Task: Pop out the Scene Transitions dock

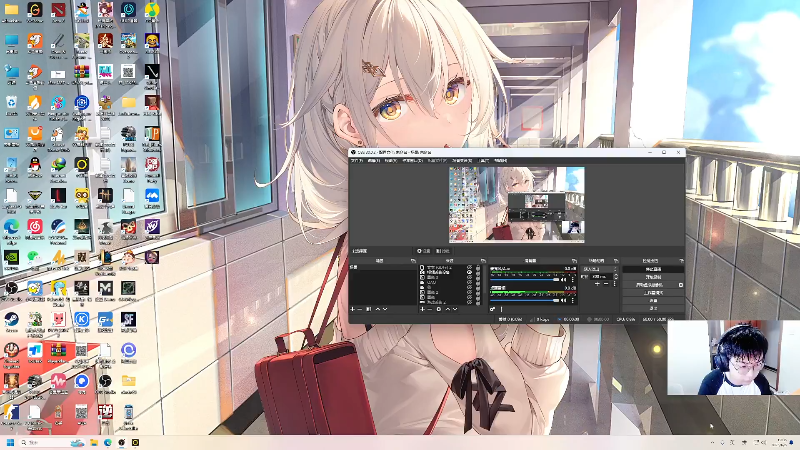Action: point(616,261)
